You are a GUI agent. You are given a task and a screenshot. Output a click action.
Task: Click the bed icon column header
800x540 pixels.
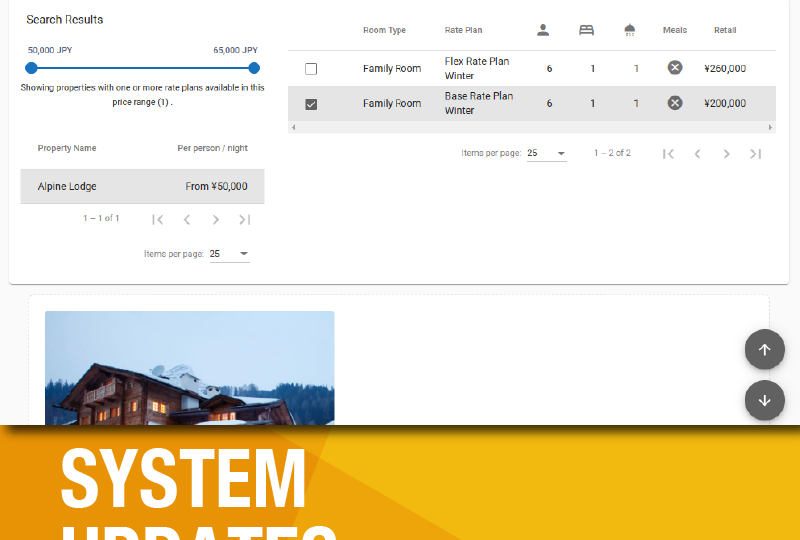(x=586, y=30)
